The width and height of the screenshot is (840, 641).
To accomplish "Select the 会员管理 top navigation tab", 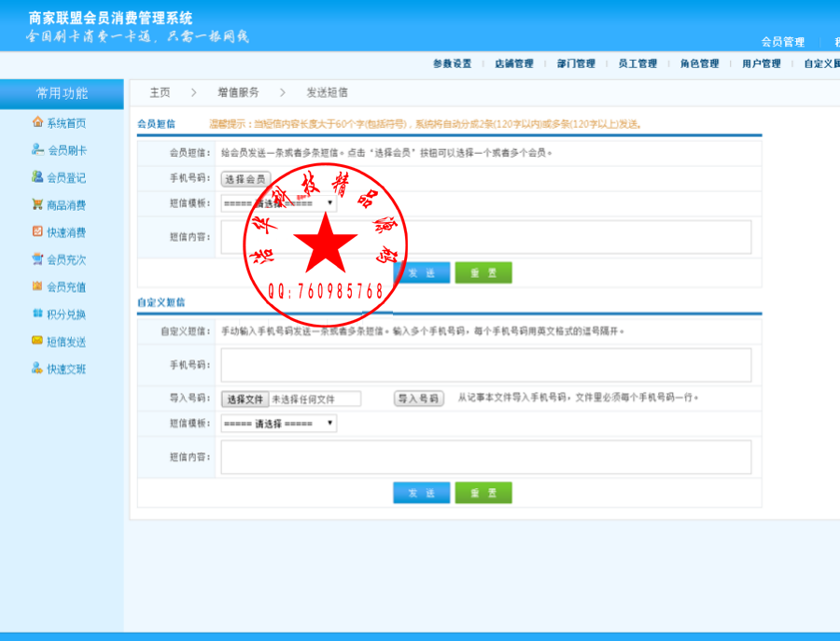I will 783,42.
